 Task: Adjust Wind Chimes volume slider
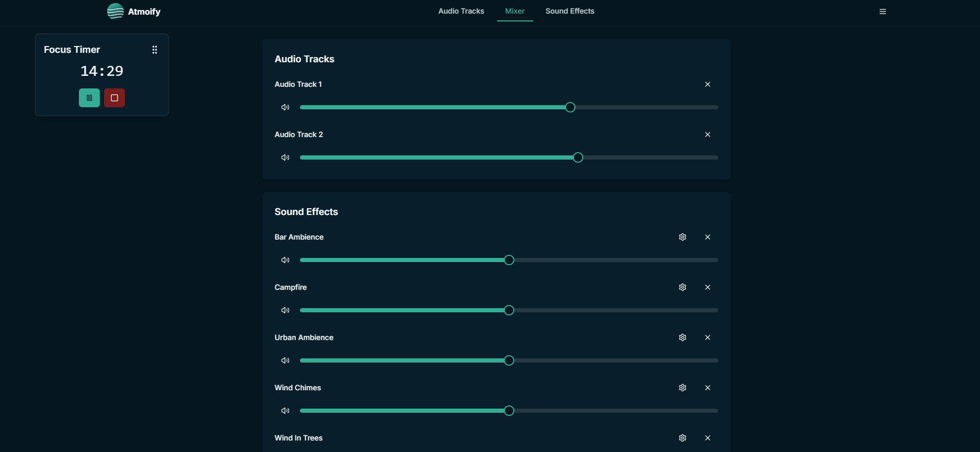pyautogui.click(x=509, y=411)
